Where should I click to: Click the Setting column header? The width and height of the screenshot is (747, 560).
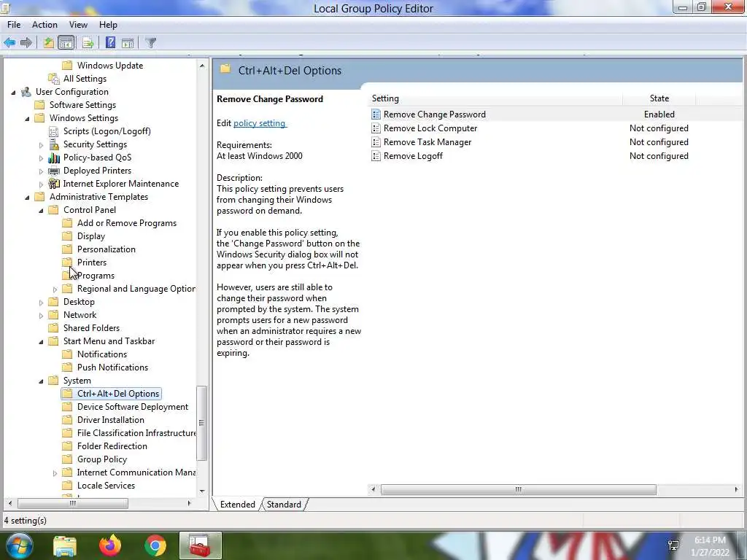click(495, 98)
